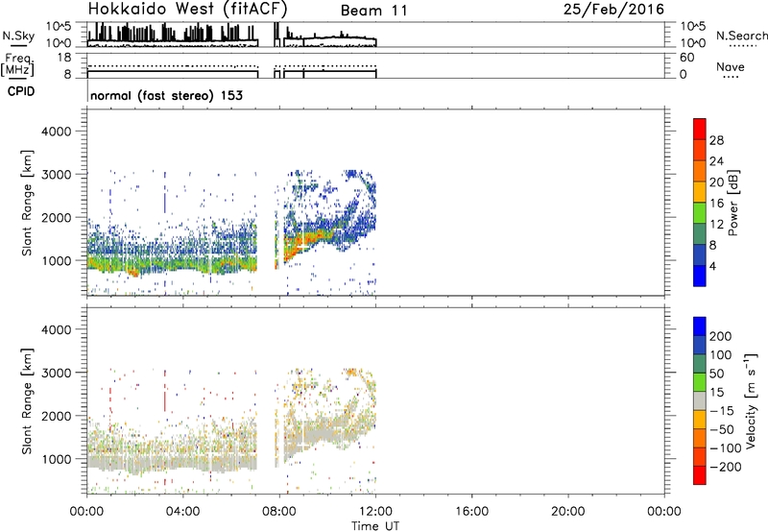Click the '16:00' time tick label

[x=471, y=512]
